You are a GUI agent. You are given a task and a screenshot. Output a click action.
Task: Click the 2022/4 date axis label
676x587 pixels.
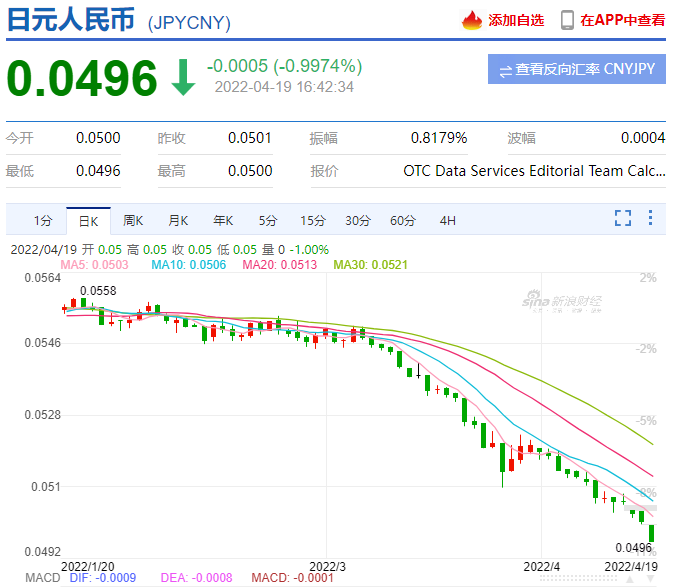541,567
